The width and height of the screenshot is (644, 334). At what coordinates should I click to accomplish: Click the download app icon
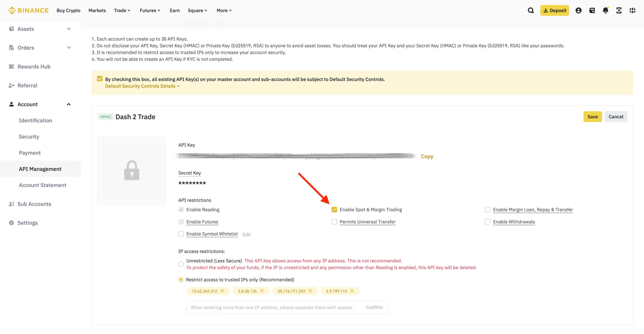(x=619, y=11)
